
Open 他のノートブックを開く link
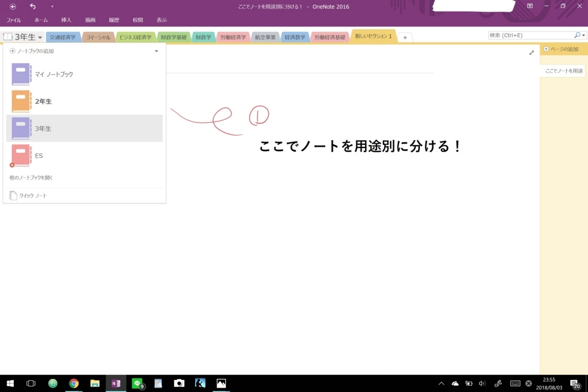point(30,177)
